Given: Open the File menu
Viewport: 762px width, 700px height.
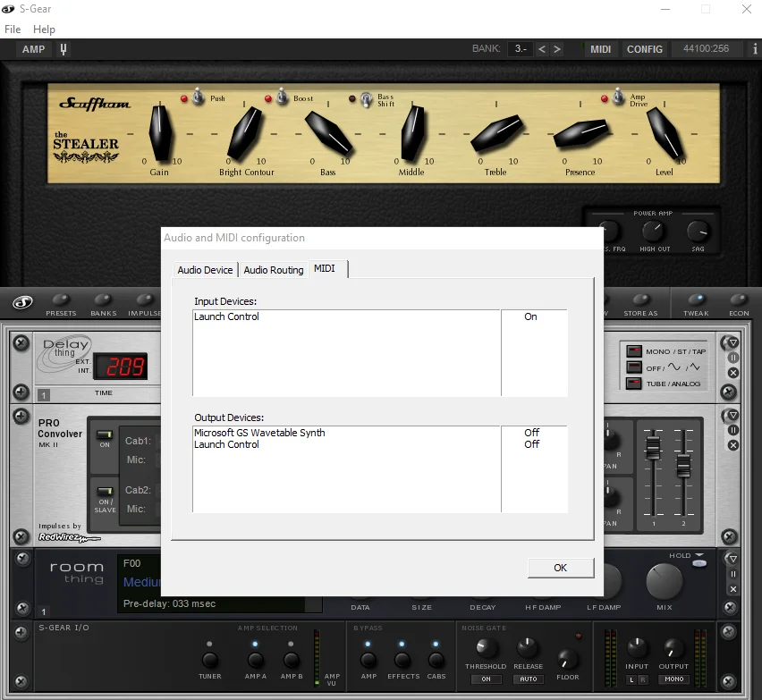Looking at the screenshot, I should click(x=13, y=30).
